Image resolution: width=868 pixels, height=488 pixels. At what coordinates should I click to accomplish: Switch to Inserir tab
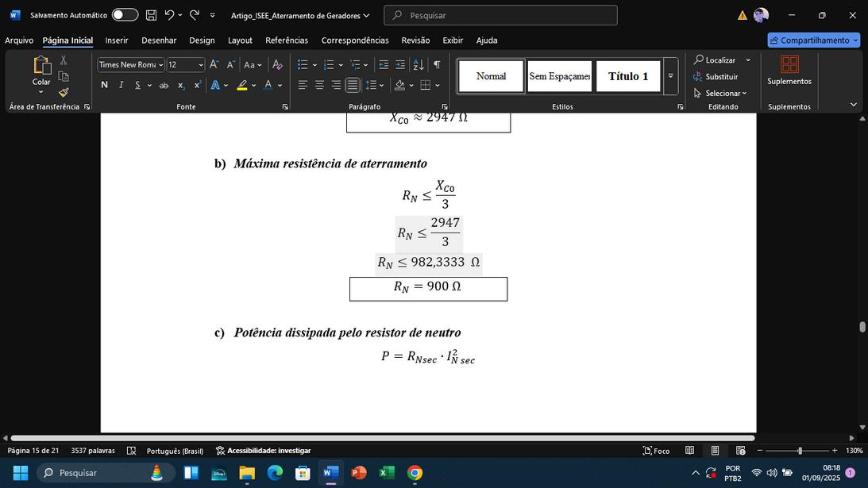117,40
